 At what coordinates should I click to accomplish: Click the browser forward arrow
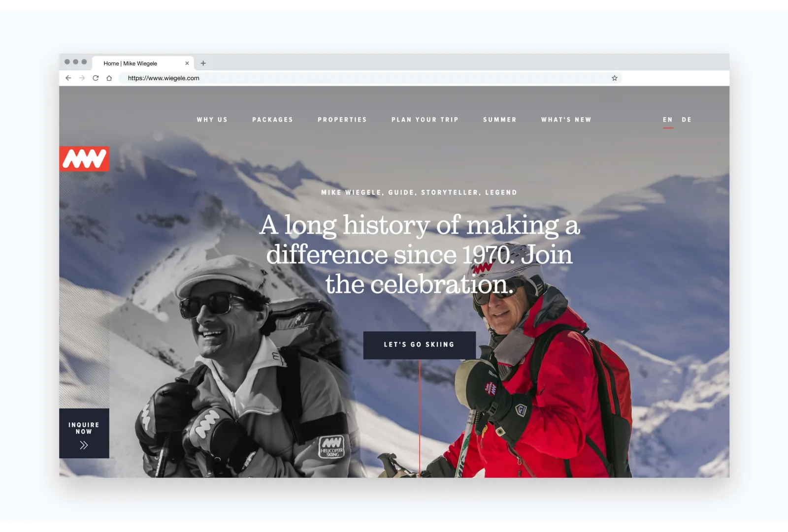tap(82, 78)
